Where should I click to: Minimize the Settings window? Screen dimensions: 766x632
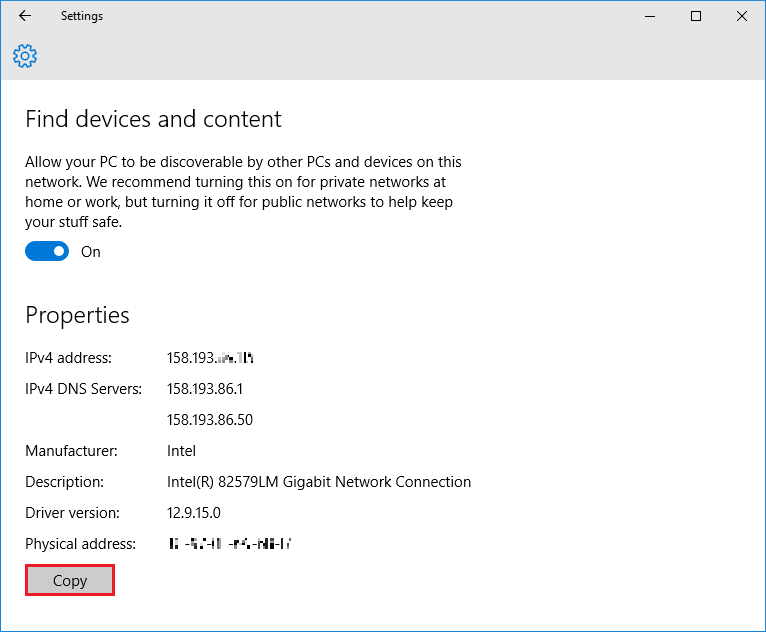point(650,16)
